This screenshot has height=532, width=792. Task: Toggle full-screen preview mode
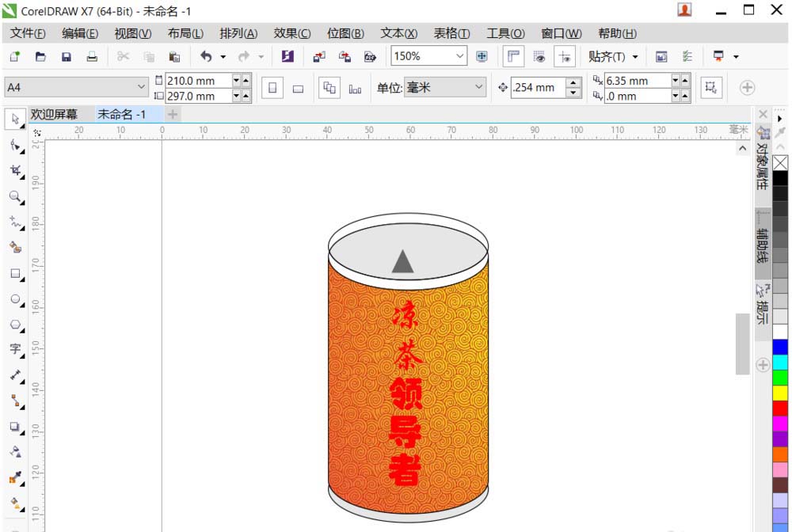[x=482, y=56]
